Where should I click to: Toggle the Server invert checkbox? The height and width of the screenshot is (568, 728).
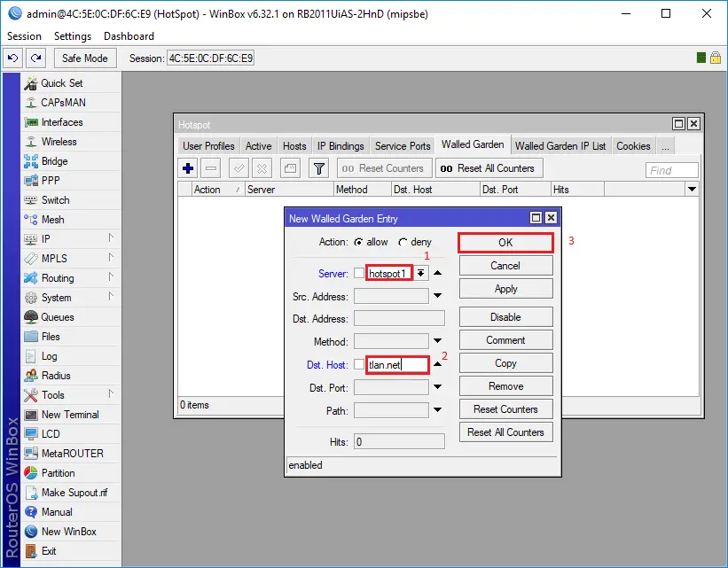pyautogui.click(x=359, y=273)
